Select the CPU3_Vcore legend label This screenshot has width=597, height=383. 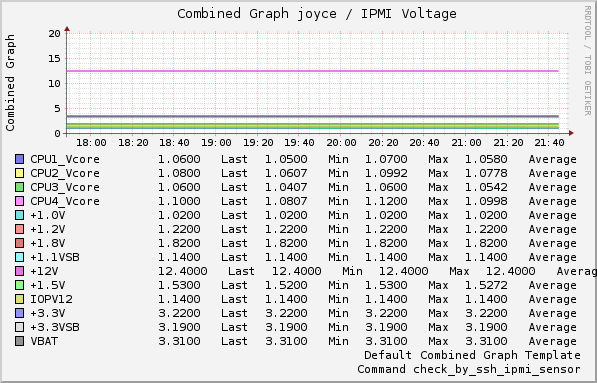pos(65,187)
